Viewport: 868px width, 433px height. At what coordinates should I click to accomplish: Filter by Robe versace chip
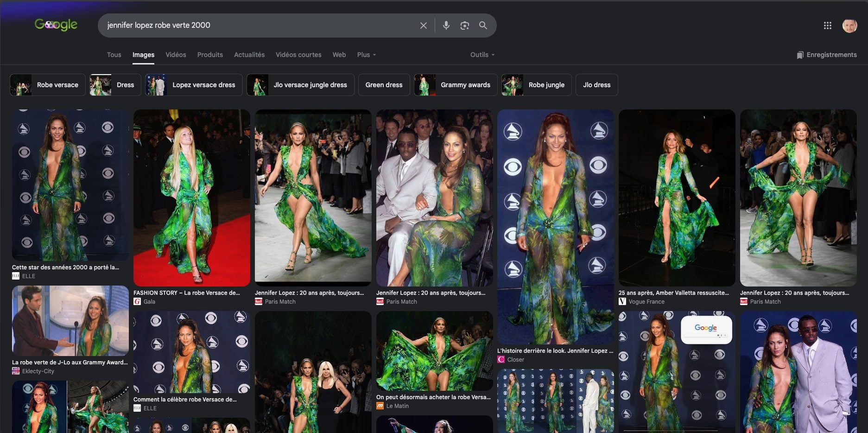point(48,85)
